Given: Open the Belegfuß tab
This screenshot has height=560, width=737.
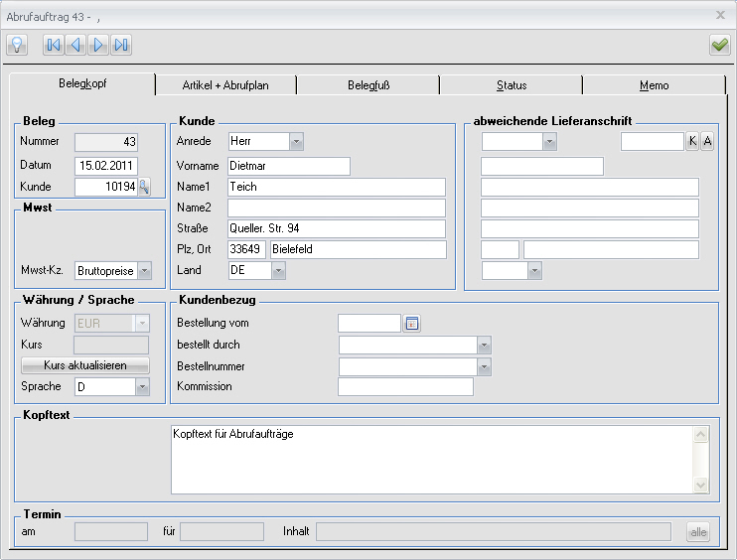Looking at the screenshot, I should pyautogui.click(x=368, y=85).
